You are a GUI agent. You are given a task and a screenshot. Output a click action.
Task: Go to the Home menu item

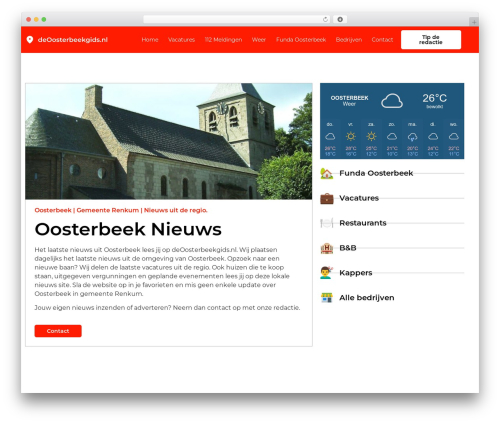tap(150, 40)
